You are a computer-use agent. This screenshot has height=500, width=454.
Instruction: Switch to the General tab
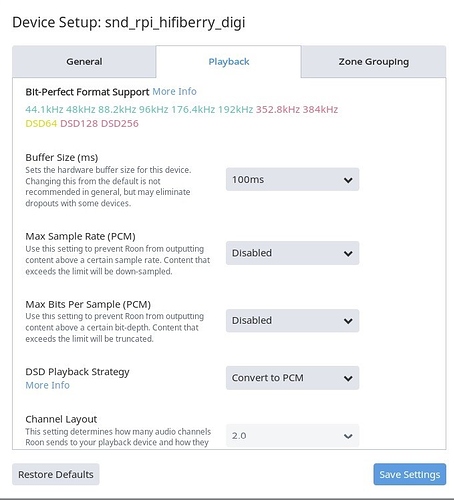[84, 62]
